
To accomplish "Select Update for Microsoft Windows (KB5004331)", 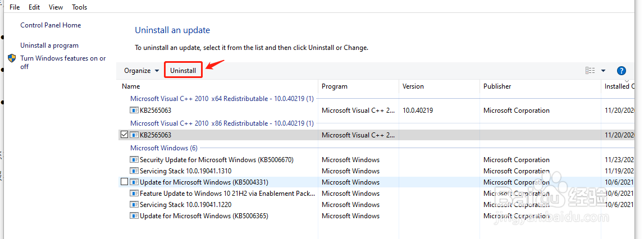I will [204, 182].
